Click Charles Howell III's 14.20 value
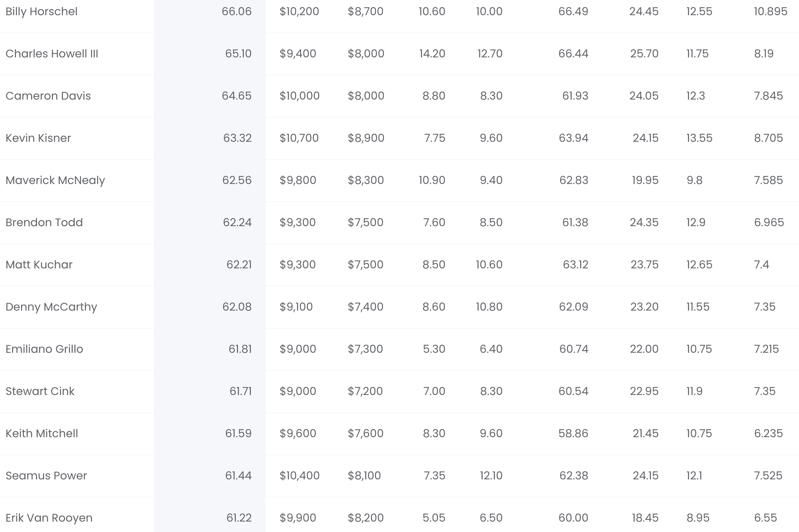Screen dimensions: 799x532 click(x=432, y=54)
